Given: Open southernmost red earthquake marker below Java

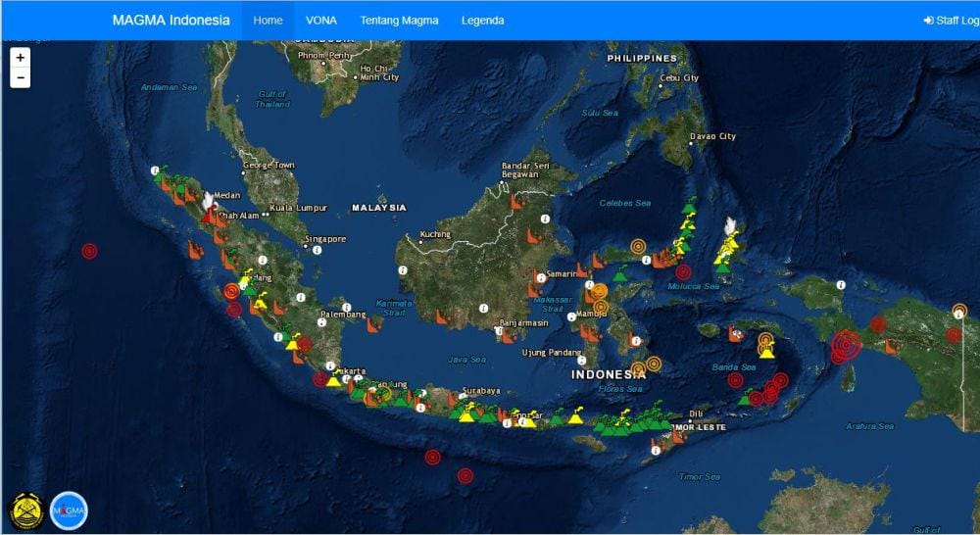Looking at the screenshot, I should 465,475.
